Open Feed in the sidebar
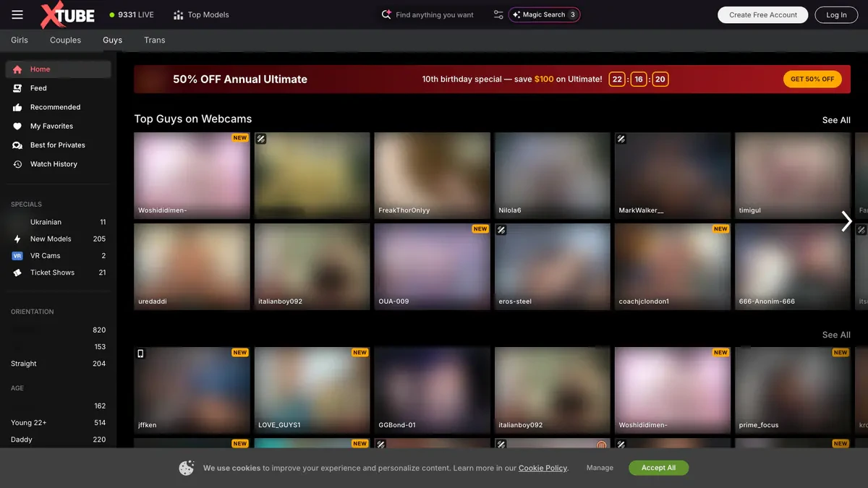 point(59,88)
